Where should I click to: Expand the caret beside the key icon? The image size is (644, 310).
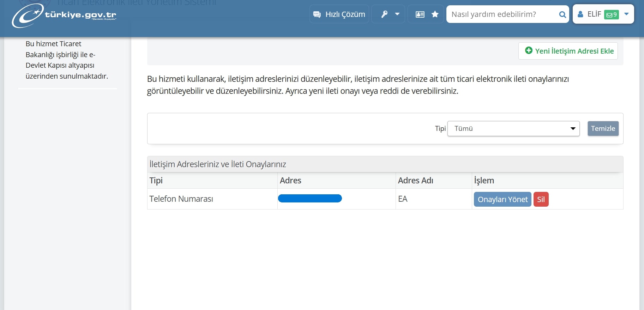pyautogui.click(x=397, y=14)
